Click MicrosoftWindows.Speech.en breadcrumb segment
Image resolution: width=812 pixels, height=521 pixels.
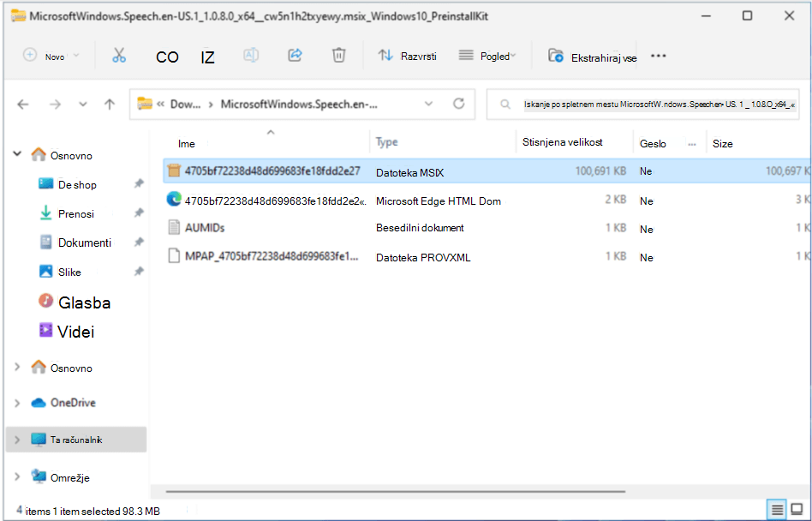click(299, 104)
